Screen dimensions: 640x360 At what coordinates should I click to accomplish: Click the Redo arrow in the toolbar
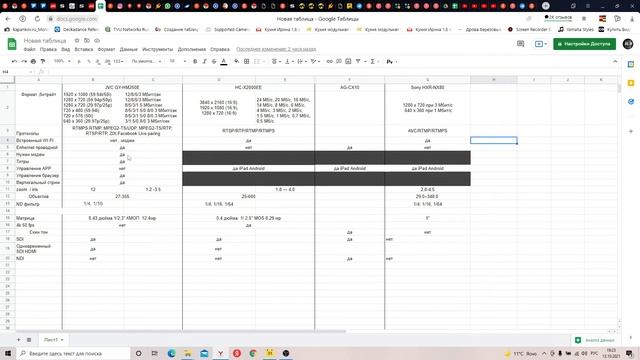(24, 62)
